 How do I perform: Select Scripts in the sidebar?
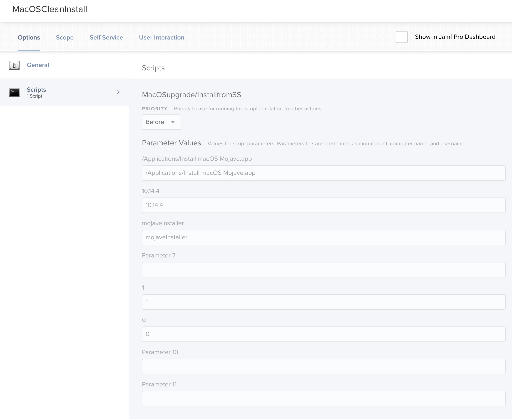click(64, 92)
